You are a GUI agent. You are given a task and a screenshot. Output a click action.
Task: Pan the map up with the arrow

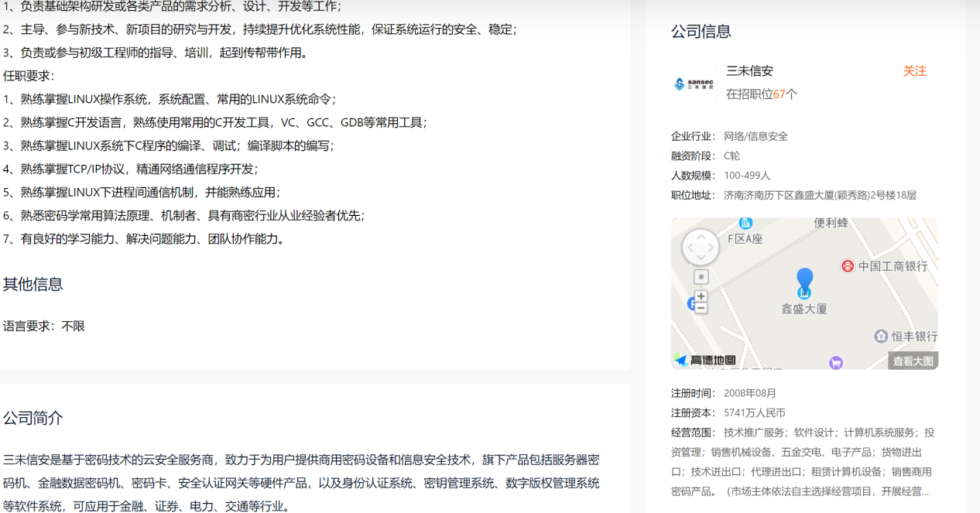[701, 238]
